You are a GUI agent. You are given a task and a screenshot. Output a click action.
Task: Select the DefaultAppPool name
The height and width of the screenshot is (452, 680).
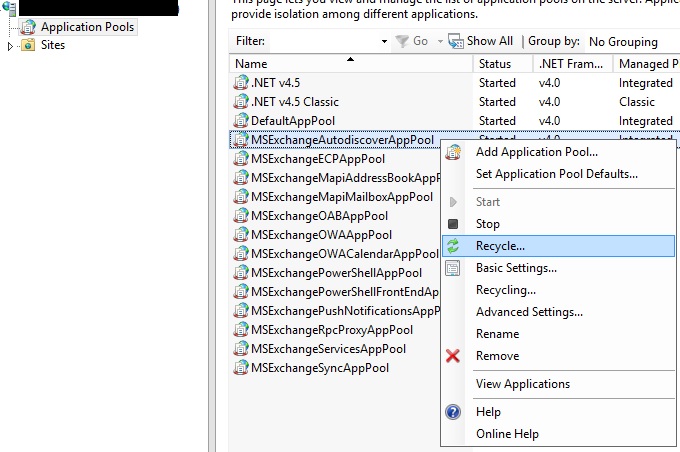point(293,121)
